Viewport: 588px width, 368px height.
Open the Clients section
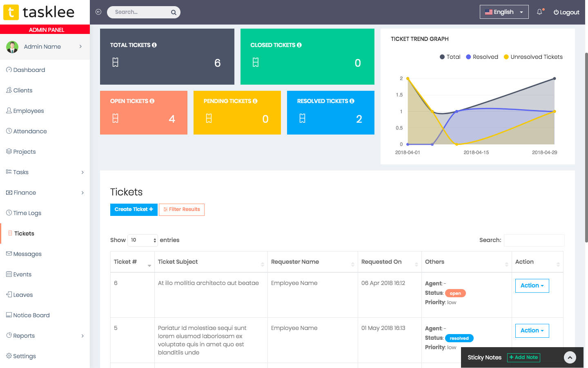(x=22, y=90)
